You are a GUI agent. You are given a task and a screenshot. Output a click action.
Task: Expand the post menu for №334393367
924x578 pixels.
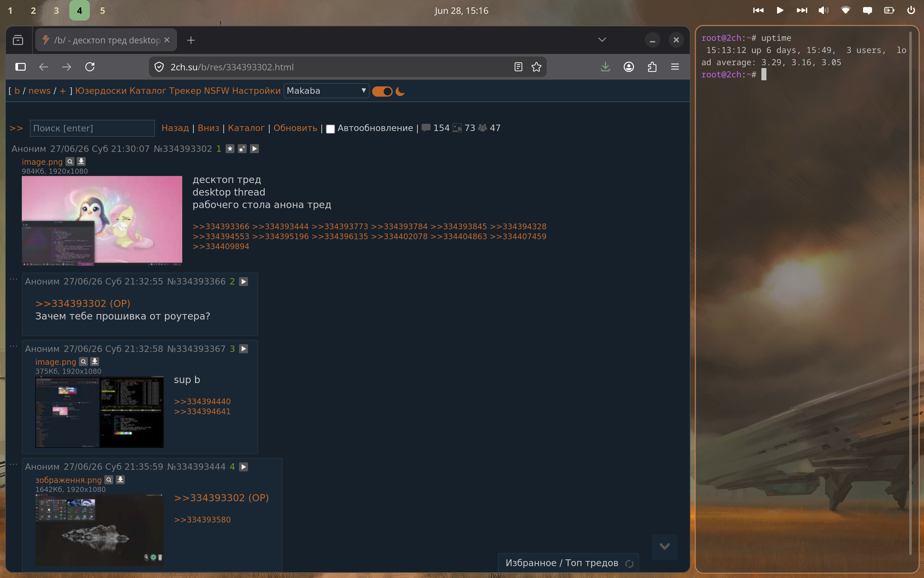pyautogui.click(x=244, y=349)
